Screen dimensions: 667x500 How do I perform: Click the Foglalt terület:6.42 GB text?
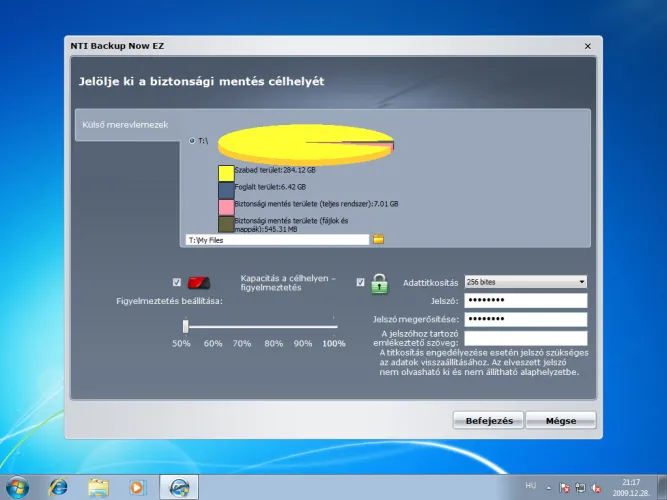(x=270, y=187)
